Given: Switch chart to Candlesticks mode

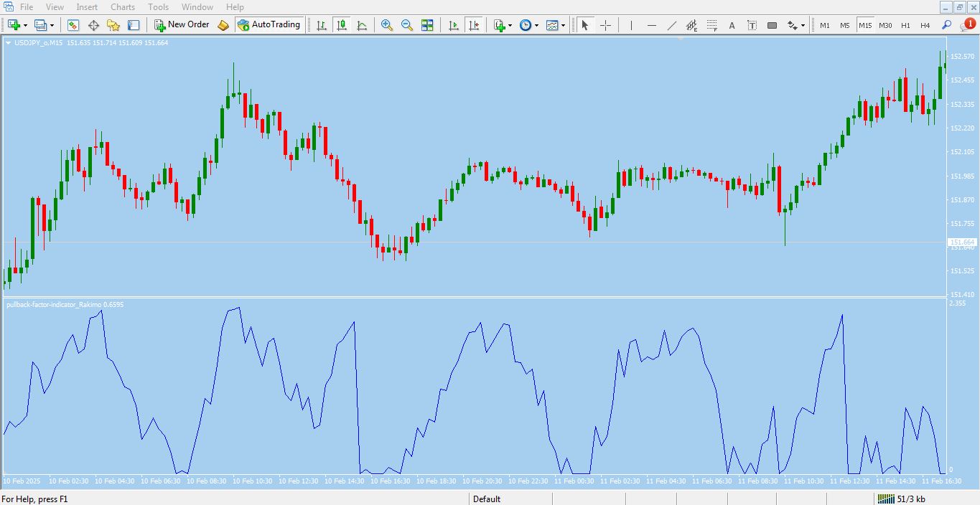Looking at the screenshot, I should [x=342, y=25].
